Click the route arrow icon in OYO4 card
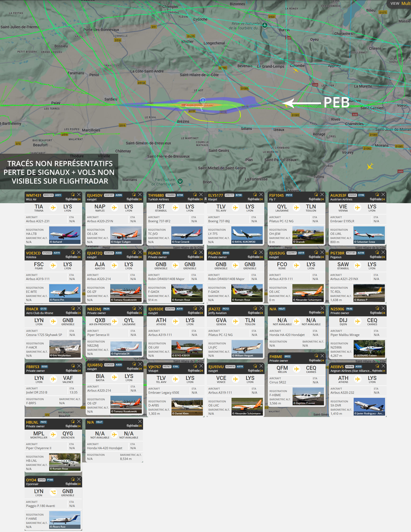The height and width of the screenshot is (532, 411). click(53, 492)
